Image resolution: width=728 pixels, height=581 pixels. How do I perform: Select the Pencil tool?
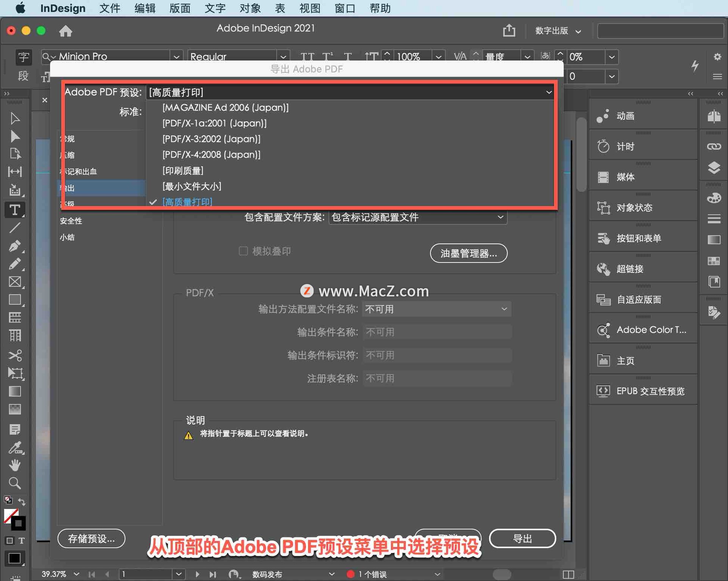point(15,264)
